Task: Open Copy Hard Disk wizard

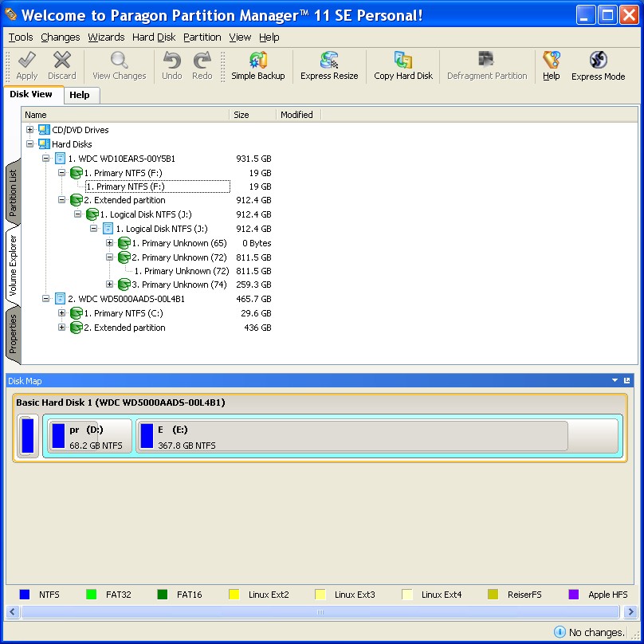Action: (x=403, y=65)
